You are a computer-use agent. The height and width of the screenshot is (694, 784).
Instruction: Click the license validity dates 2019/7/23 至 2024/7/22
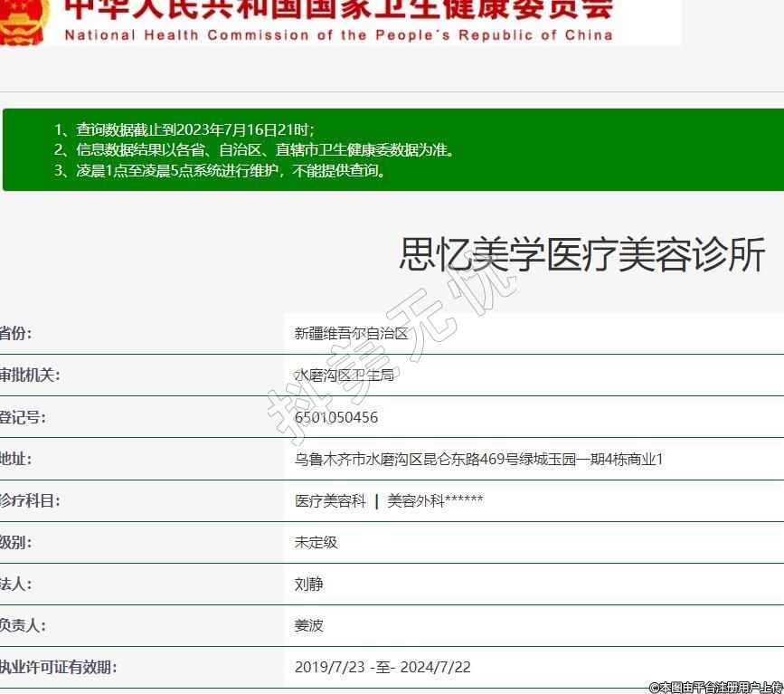pos(383,667)
